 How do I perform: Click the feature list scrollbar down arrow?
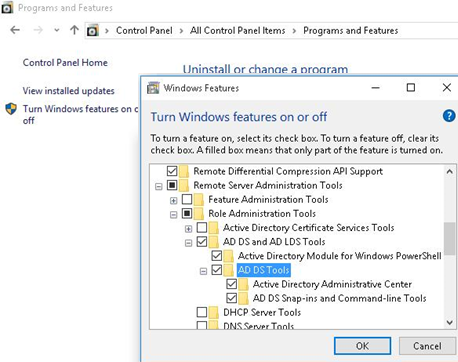[x=449, y=322]
